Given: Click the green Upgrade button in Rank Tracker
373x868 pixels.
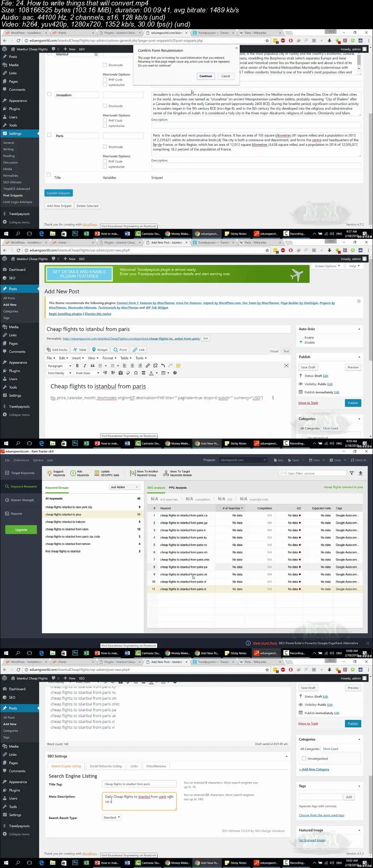Looking at the screenshot, I should tap(21, 530).
